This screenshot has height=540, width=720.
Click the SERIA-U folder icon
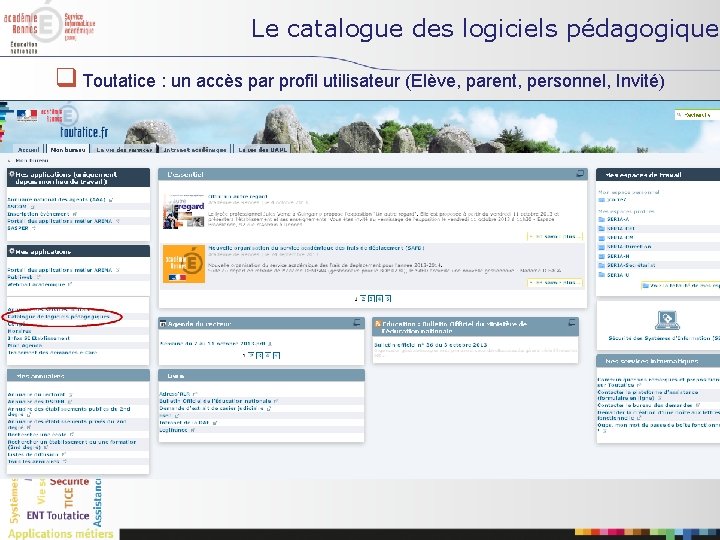pyautogui.click(x=602, y=275)
